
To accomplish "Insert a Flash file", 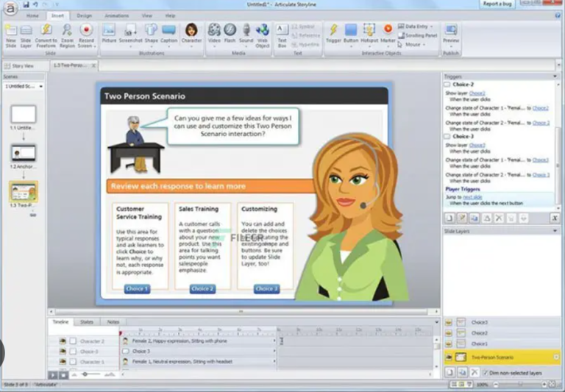I will click(x=230, y=34).
